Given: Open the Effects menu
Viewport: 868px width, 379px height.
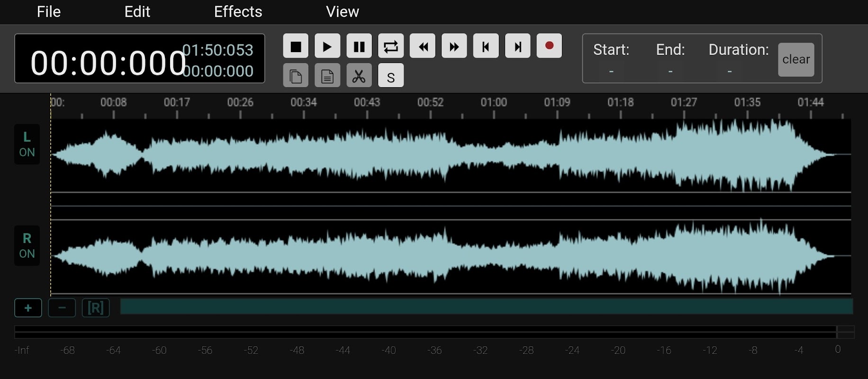Looking at the screenshot, I should [x=238, y=12].
